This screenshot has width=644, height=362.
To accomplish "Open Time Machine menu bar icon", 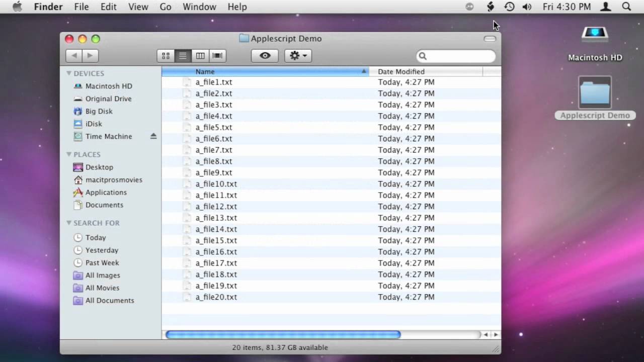I will click(x=509, y=7).
